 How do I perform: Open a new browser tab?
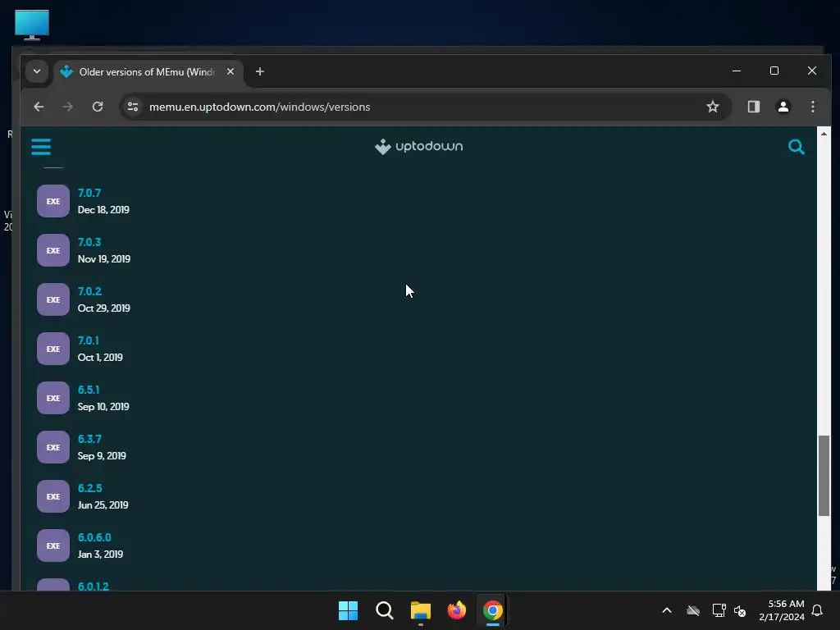(260, 71)
